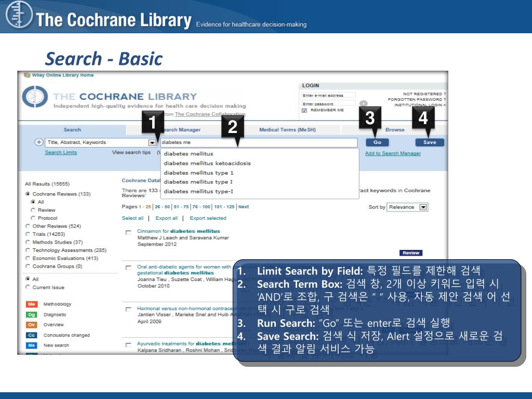This screenshot has height=399, width=532.
Task: Click the plus icon to add search row
Action: click(39, 142)
